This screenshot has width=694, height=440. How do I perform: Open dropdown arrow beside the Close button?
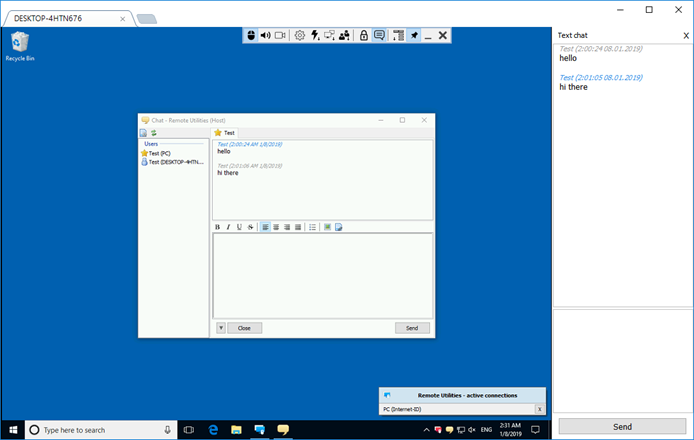point(220,328)
